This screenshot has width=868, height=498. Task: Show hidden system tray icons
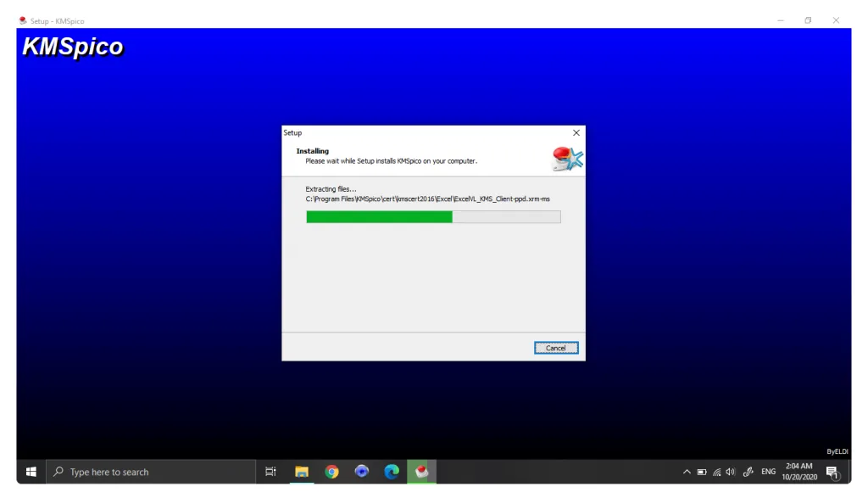click(x=687, y=472)
